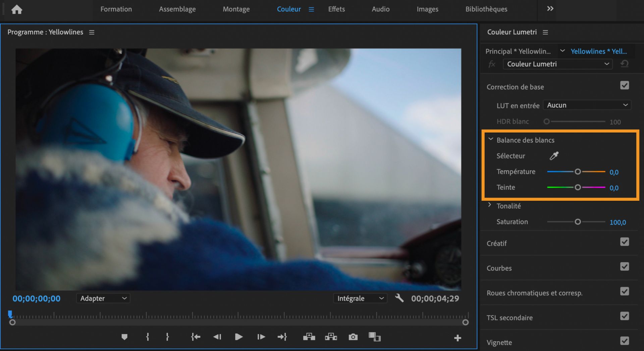The image size is (644, 351).
Task: Uncheck the Courbes checkbox
Action: pos(624,267)
